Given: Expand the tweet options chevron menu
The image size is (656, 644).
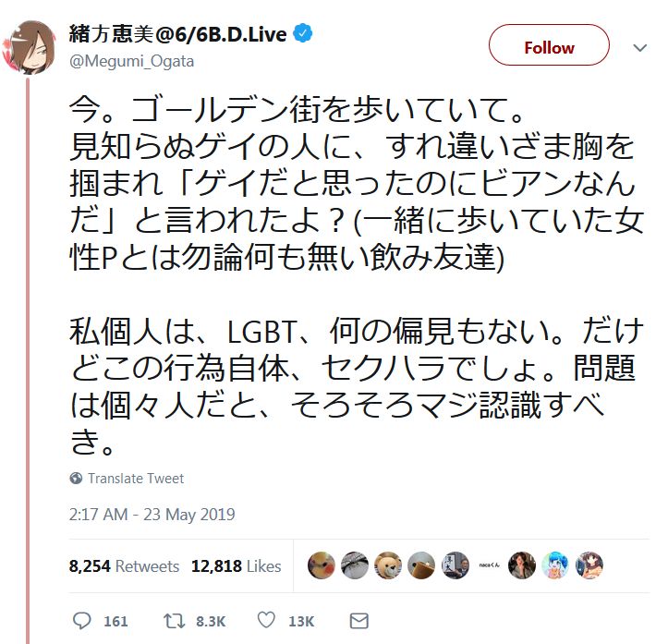Looking at the screenshot, I should 639,47.
